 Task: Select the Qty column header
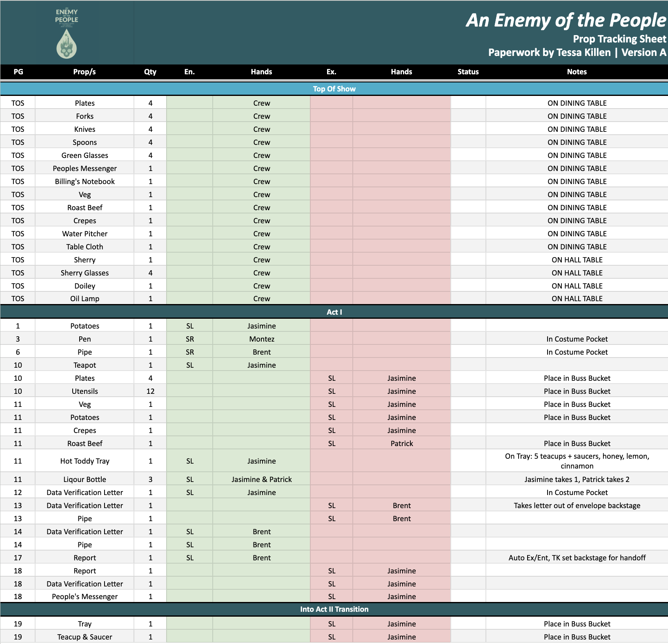point(150,72)
